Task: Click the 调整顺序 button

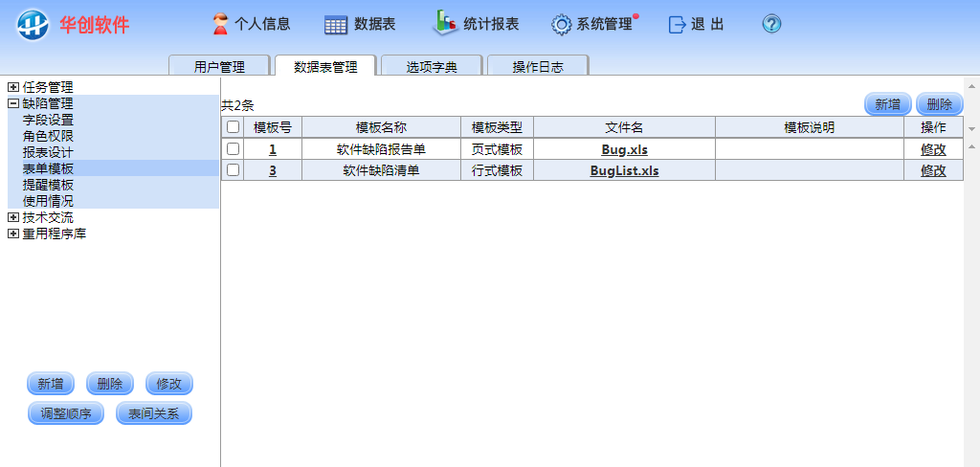Action: [x=66, y=414]
